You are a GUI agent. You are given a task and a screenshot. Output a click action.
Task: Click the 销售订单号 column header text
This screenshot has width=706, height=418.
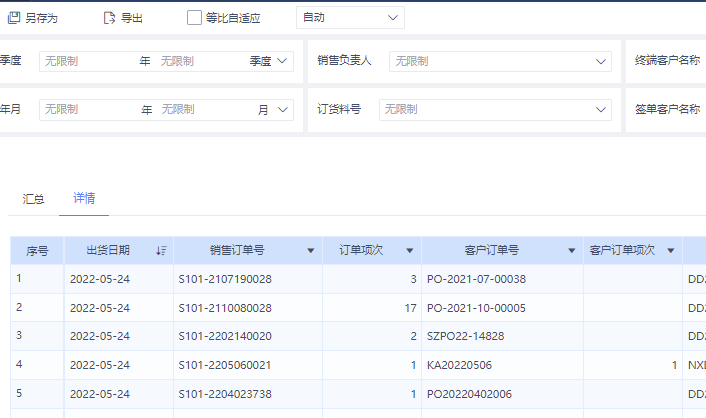pos(237,250)
